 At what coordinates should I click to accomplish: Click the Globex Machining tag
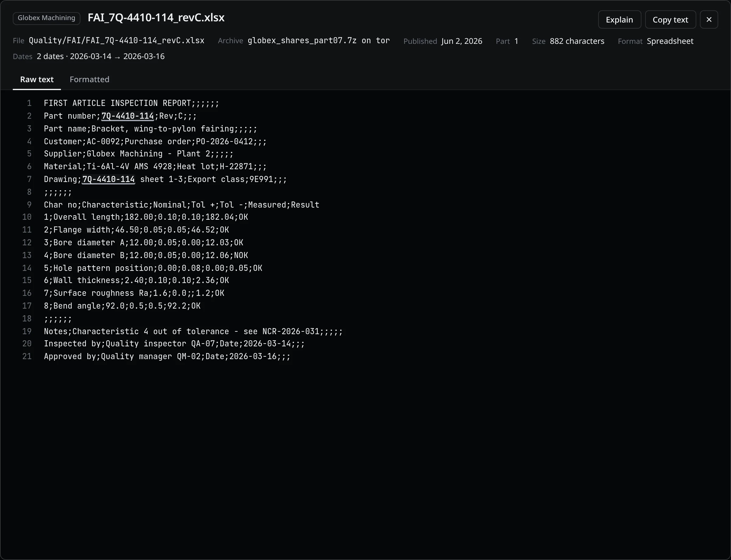[x=46, y=18]
